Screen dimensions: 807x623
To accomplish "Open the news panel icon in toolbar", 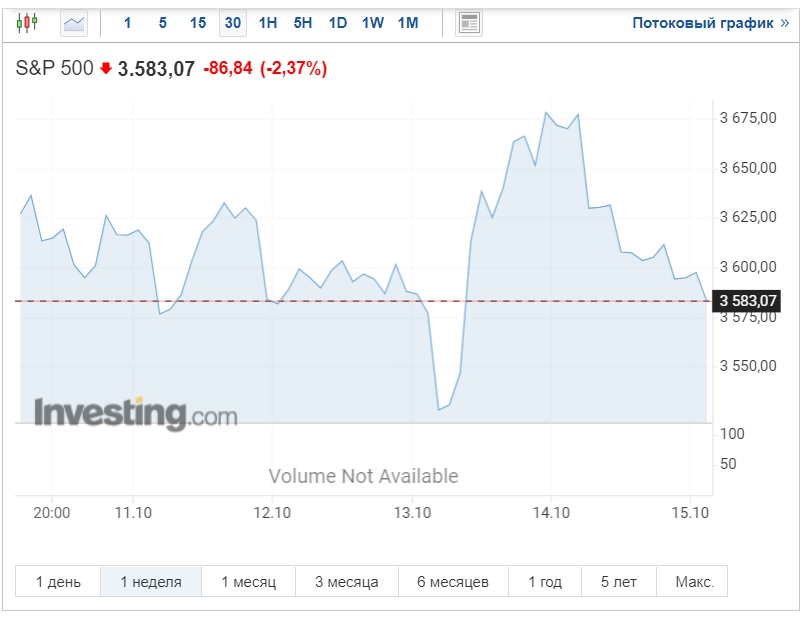I will point(469,23).
